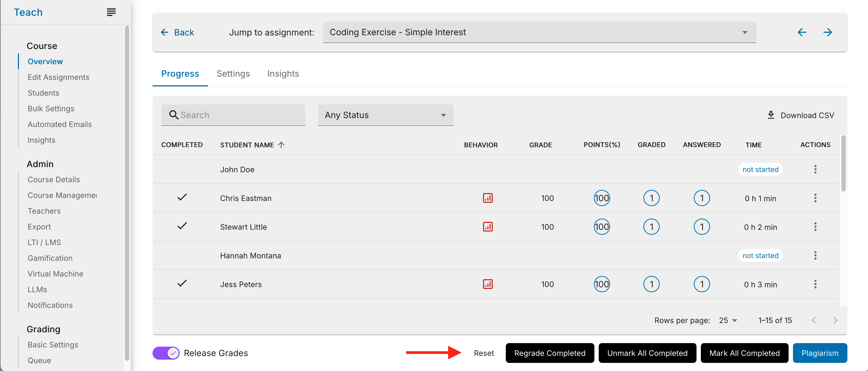Image resolution: width=868 pixels, height=371 pixels.
Task: Toggle the Release Grades switch
Action: tap(166, 353)
